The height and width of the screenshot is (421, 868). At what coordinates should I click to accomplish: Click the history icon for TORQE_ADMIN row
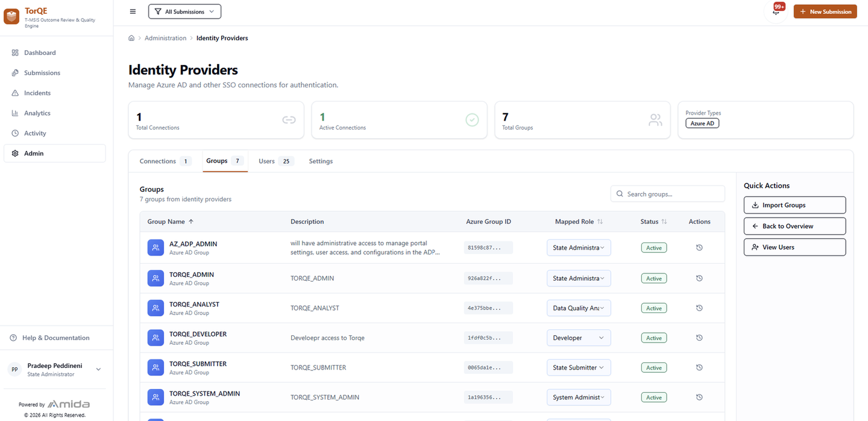pyautogui.click(x=699, y=278)
